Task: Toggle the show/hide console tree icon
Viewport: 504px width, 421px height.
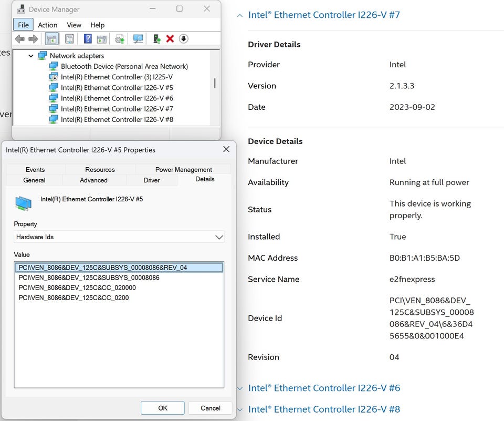Action: (x=51, y=39)
